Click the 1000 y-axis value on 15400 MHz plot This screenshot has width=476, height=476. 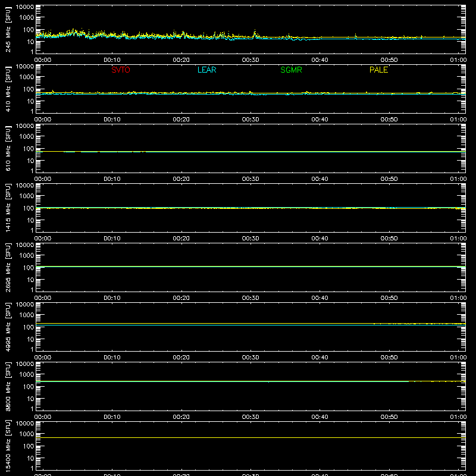pos(27,434)
